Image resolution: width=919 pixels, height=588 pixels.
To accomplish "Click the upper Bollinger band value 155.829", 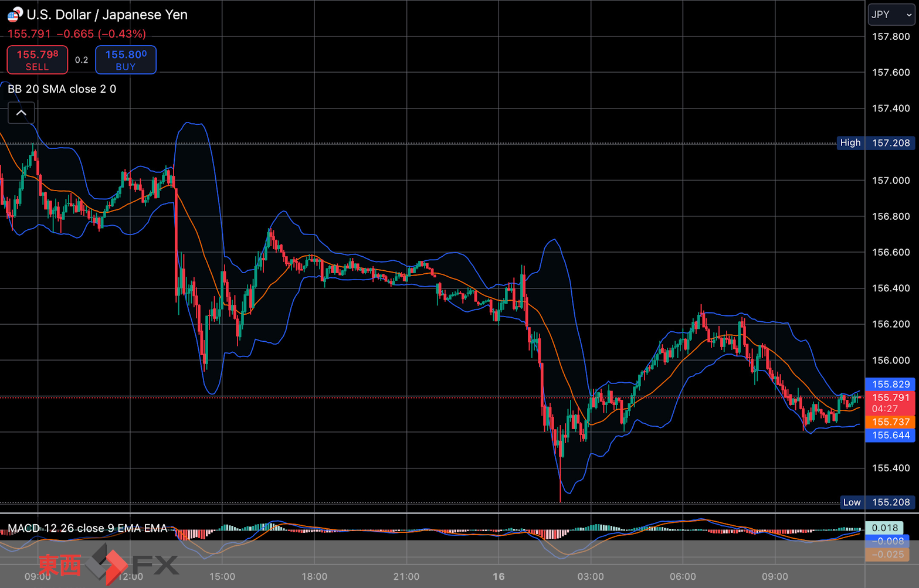I will pyautogui.click(x=890, y=385).
